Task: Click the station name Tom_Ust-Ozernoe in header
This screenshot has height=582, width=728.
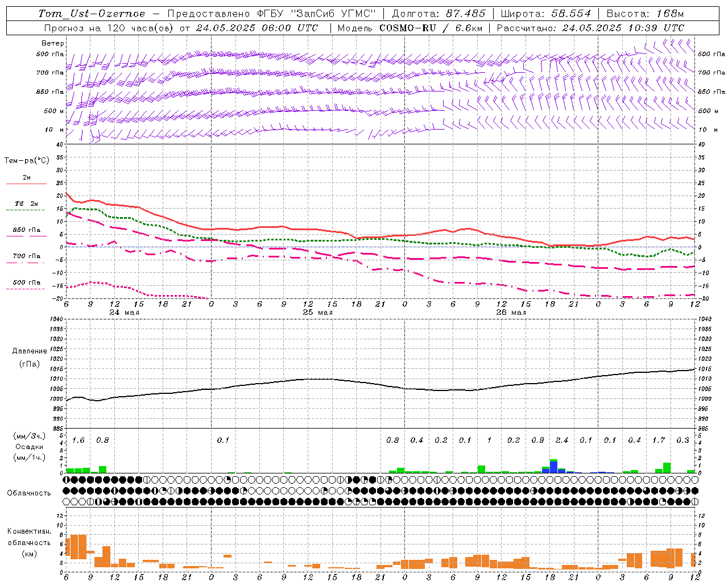Action: coord(92,14)
